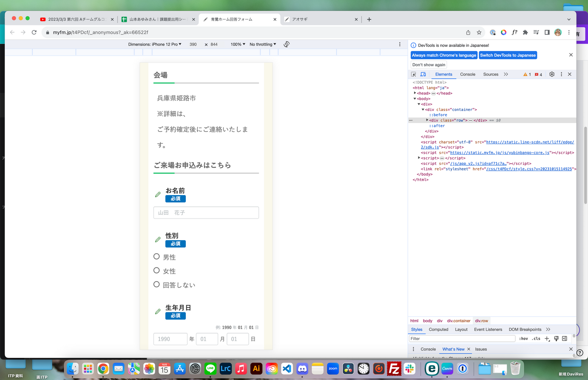Click Switch DevTools to Japanese button
This screenshot has width=588, height=380.
[508, 55]
